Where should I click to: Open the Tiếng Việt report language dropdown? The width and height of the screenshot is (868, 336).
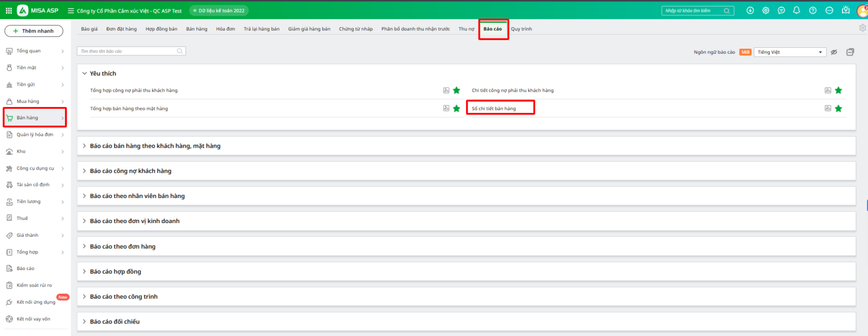point(789,52)
